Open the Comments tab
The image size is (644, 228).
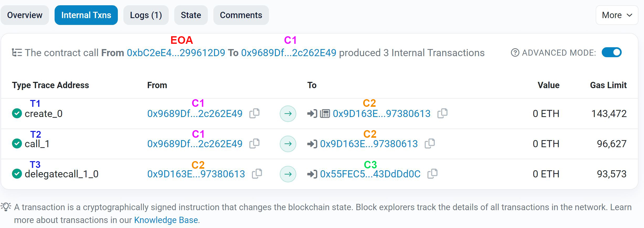pos(241,15)
